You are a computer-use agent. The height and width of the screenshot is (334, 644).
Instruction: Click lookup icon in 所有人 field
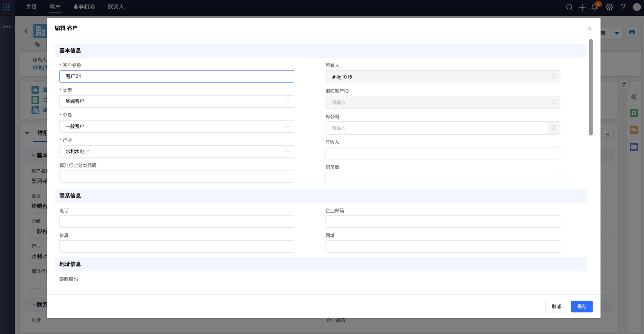pyautogui.click(x=554, y=77)
